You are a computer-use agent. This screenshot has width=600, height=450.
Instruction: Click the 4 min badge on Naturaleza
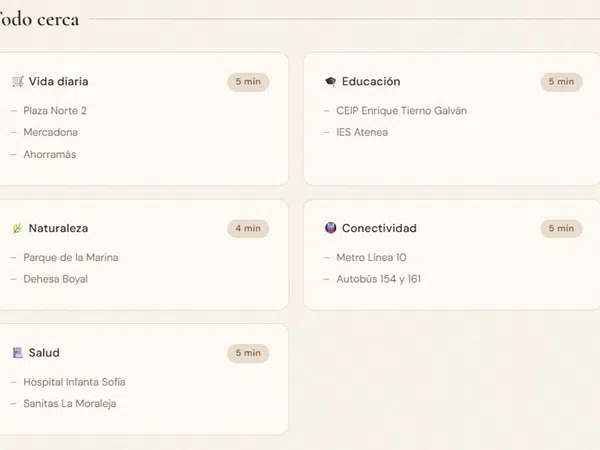[248, 228]
